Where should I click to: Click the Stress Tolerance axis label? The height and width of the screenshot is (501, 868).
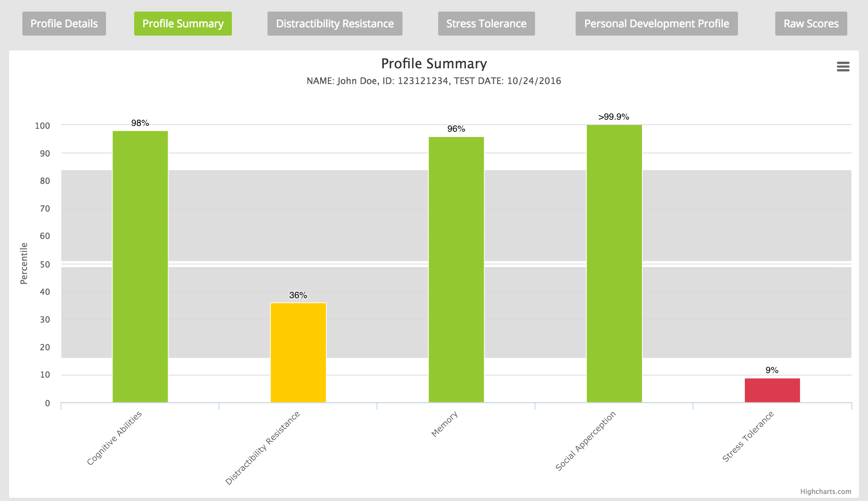click(748, 436)
